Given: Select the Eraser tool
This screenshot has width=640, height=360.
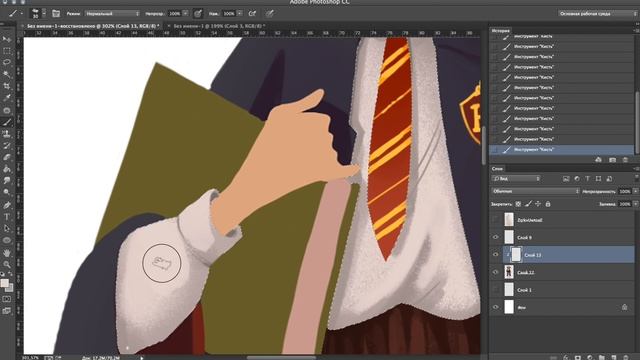Looking at the screenshot, I should pyautogui.click(x=7, y=157).
